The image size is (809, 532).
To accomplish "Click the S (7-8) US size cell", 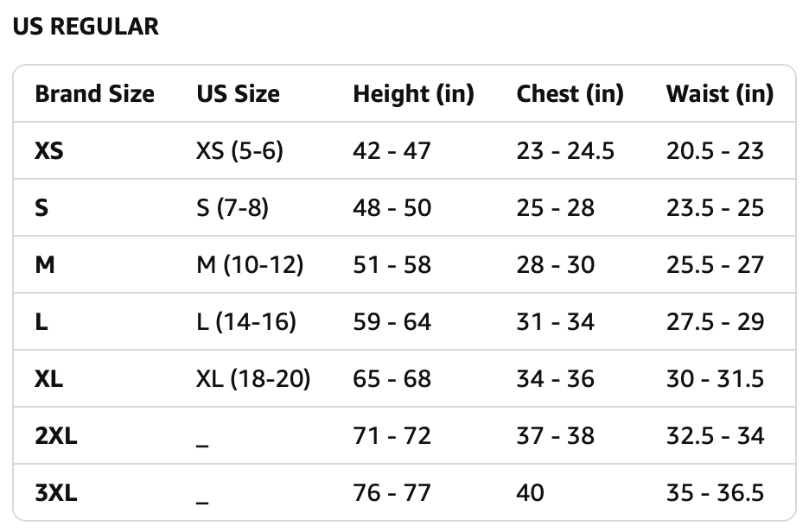I will (x=233, y=208).
